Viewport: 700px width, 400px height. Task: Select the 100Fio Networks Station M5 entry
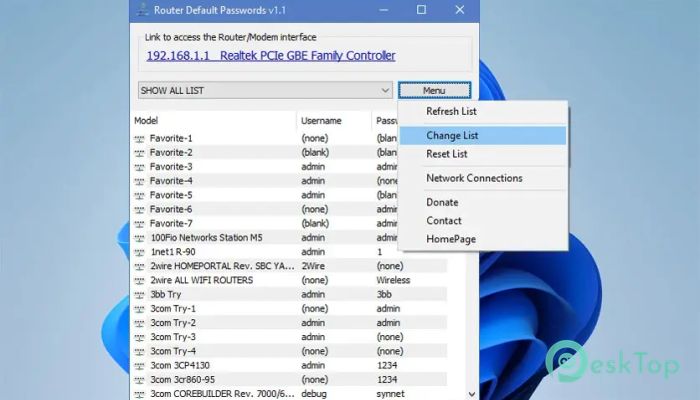pos(206,238)
